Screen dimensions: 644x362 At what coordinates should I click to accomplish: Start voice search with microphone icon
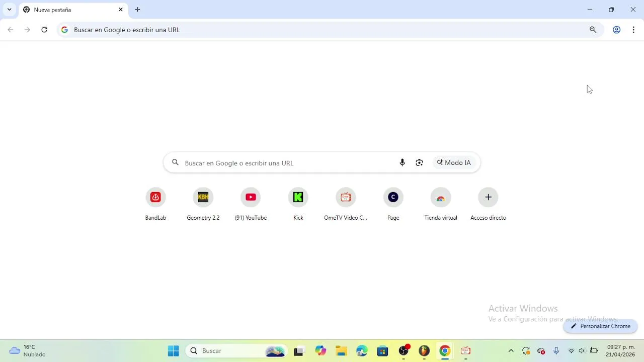click(x=402, y=162)
